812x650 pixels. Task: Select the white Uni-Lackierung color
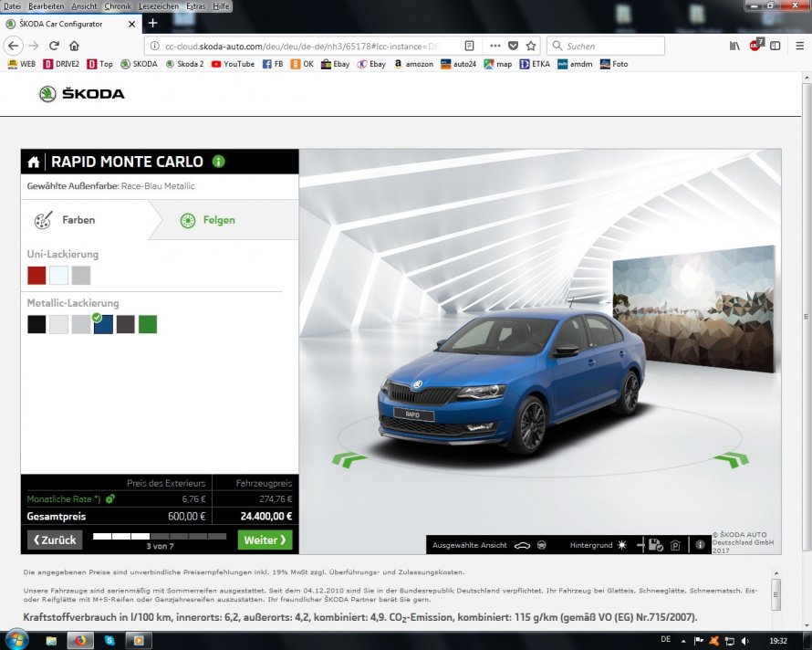(x=58, y=275)
